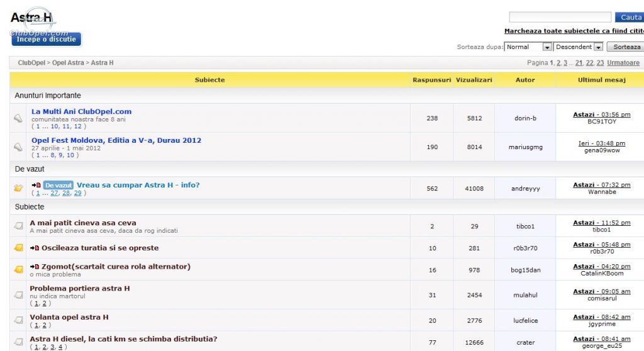
Task: Go to page 22 in top pagination
Action: [x=590, y=63]
